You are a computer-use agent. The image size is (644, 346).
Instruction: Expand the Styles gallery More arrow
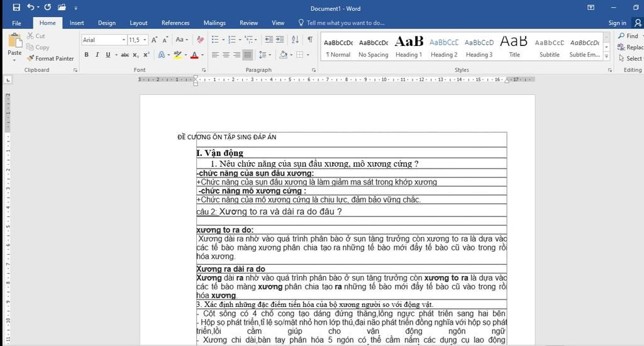tap(607, 56)
